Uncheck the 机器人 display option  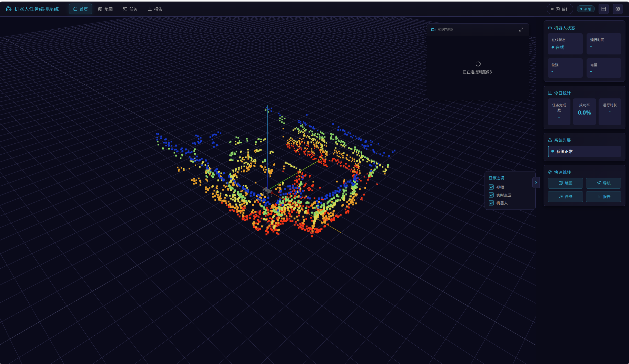coord(491,203)
